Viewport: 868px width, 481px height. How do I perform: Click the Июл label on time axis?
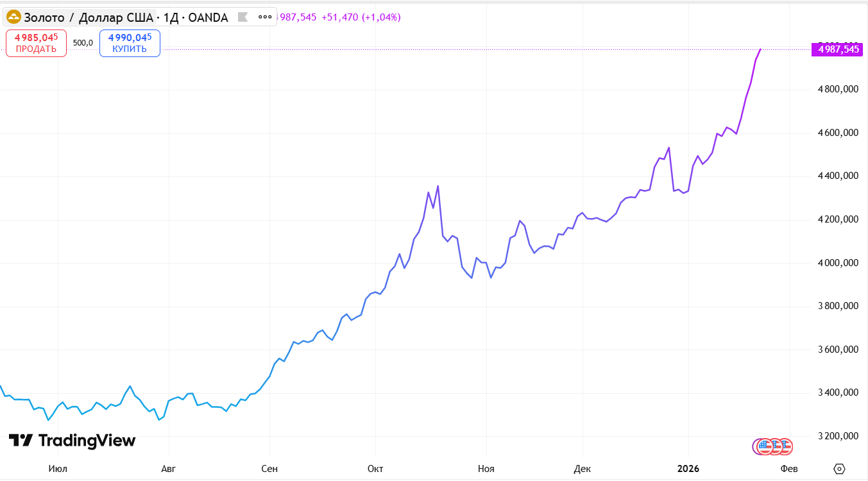(58, 469)
